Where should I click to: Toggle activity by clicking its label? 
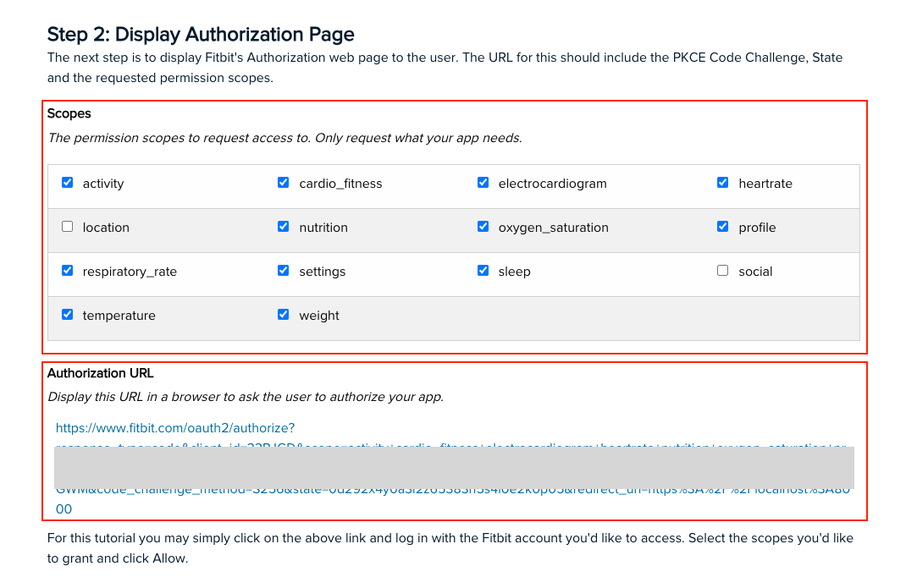click(x=104, y=183)
